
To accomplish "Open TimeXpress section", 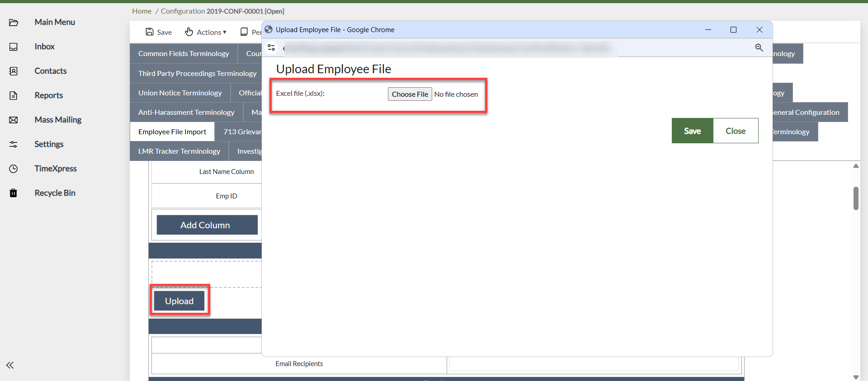I will (x=56, y=169).
